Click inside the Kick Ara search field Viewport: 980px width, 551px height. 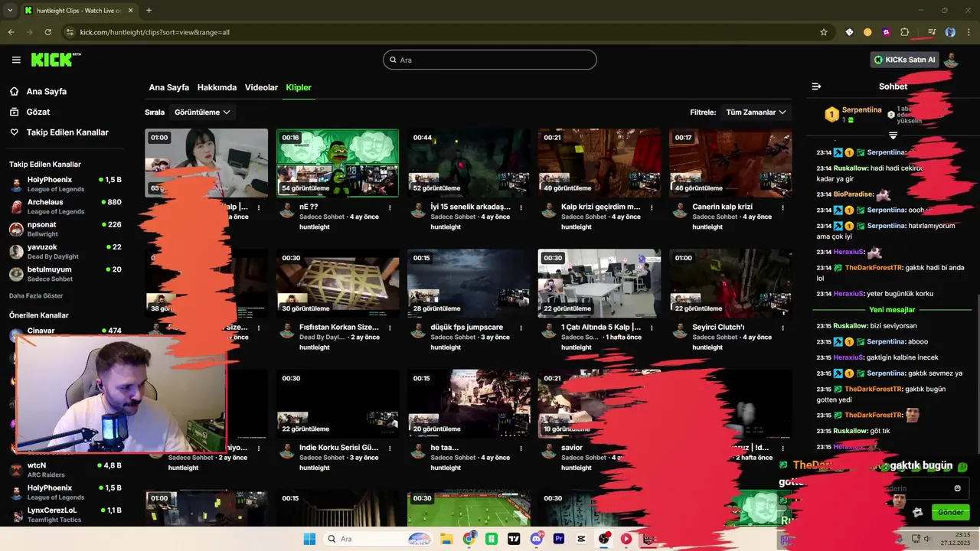pos(490,60)
